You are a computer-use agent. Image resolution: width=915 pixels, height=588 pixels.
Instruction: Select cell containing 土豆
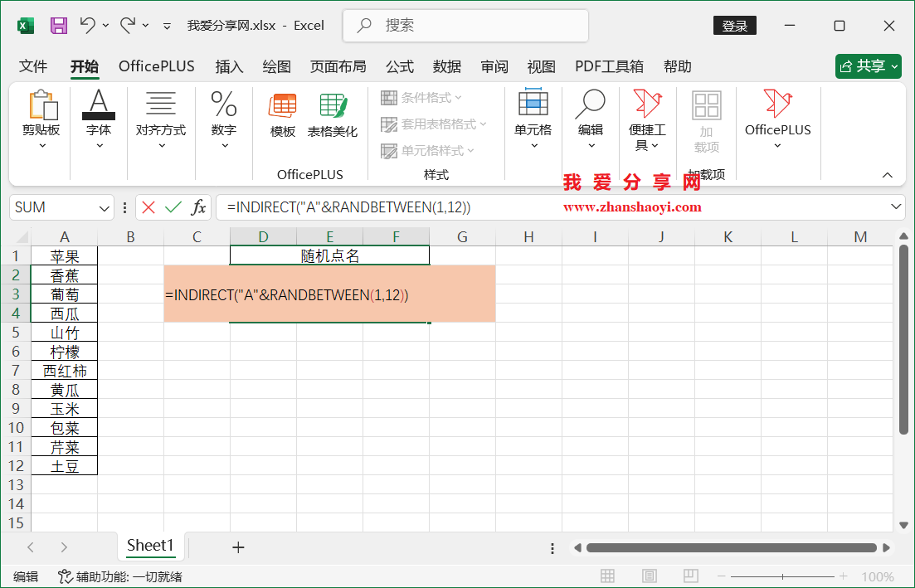tap(64, 465)
